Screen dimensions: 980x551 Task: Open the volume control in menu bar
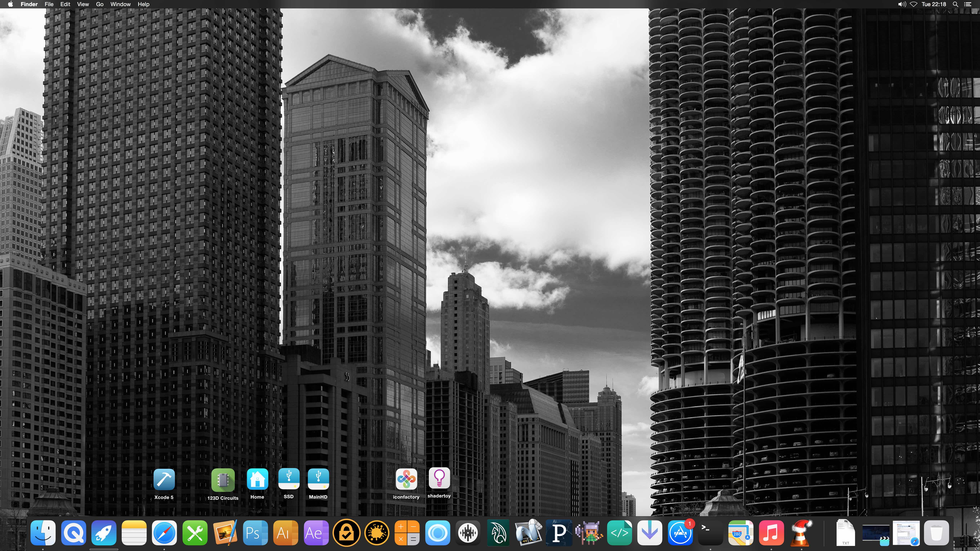click(902, 4)
